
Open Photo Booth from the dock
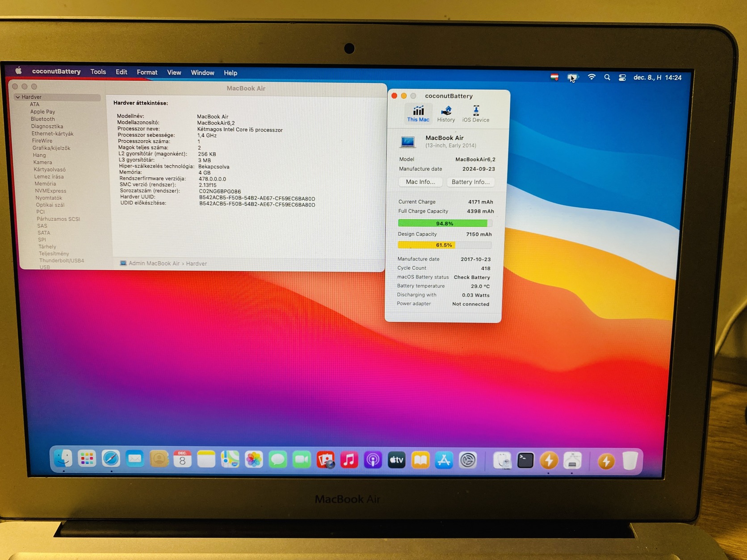[325, 460]
